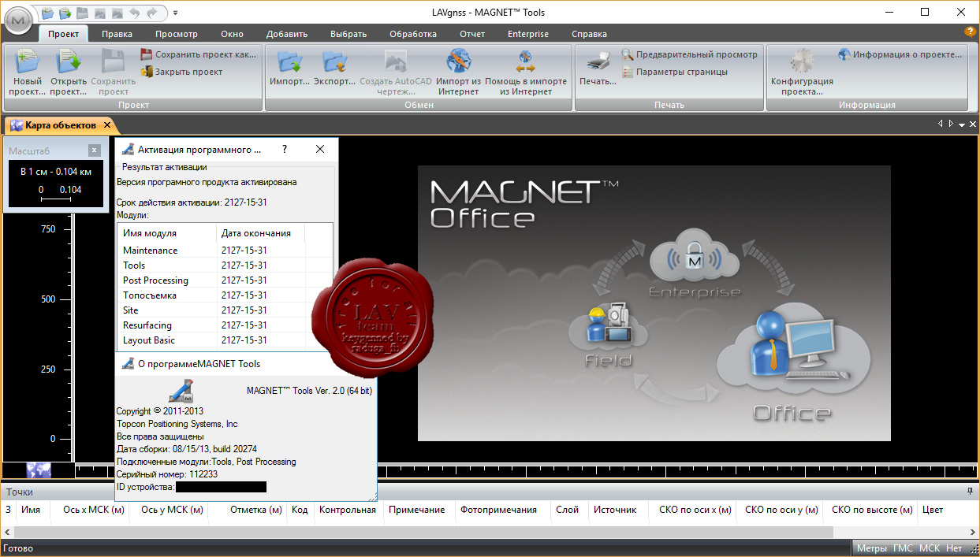Screen dimensions: 980x557
Task: Click the Конфигурация проекта gear button
Action: coord(802,72)
